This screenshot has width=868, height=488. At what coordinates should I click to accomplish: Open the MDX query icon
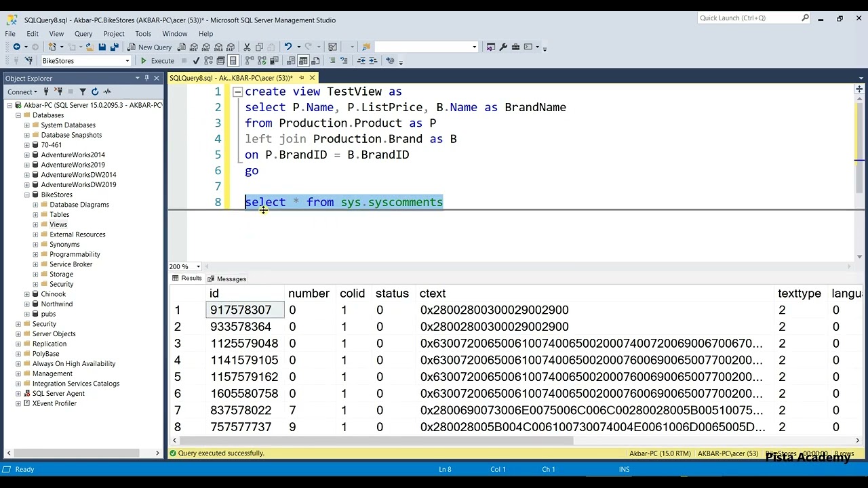pos(194,47)
